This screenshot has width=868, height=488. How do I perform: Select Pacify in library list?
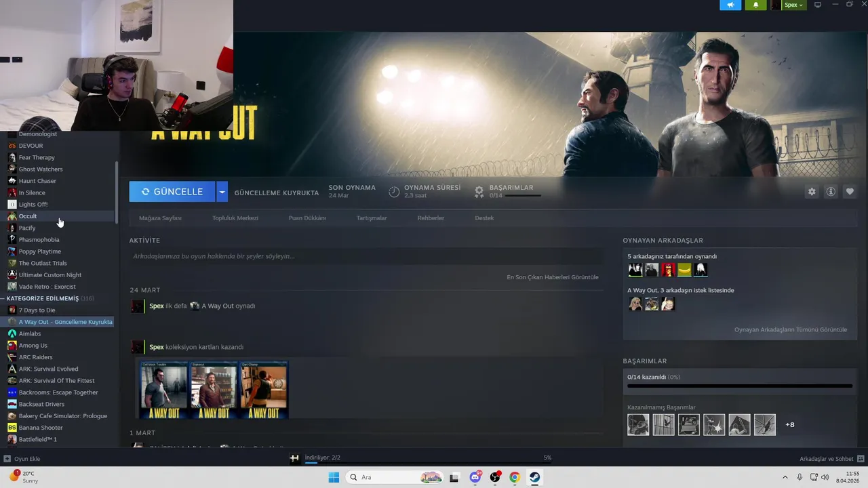(27, 228)
